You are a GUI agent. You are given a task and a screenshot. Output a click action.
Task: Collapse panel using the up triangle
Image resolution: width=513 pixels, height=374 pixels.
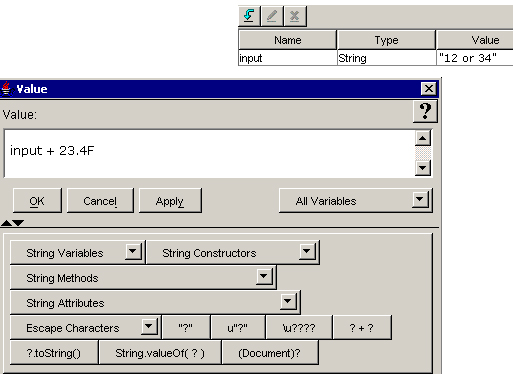[x=6, y=223]
